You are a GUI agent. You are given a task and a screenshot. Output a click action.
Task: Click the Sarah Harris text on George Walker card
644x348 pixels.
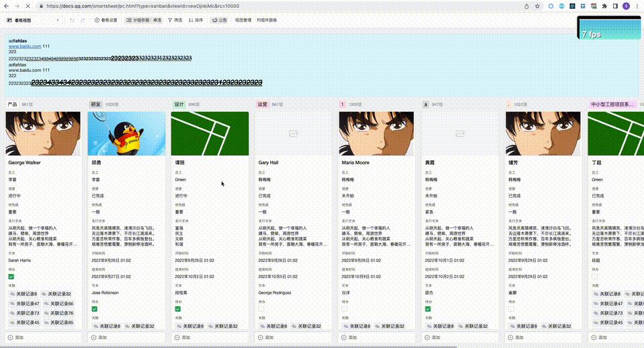coord(19,260)
